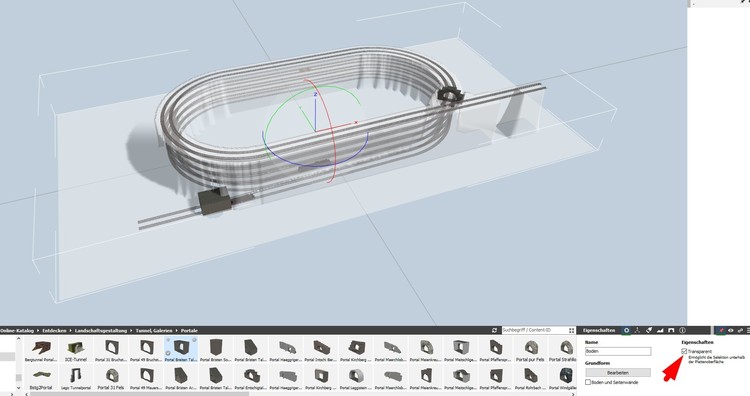Open the paint bucket tab icon

[649, 330]
